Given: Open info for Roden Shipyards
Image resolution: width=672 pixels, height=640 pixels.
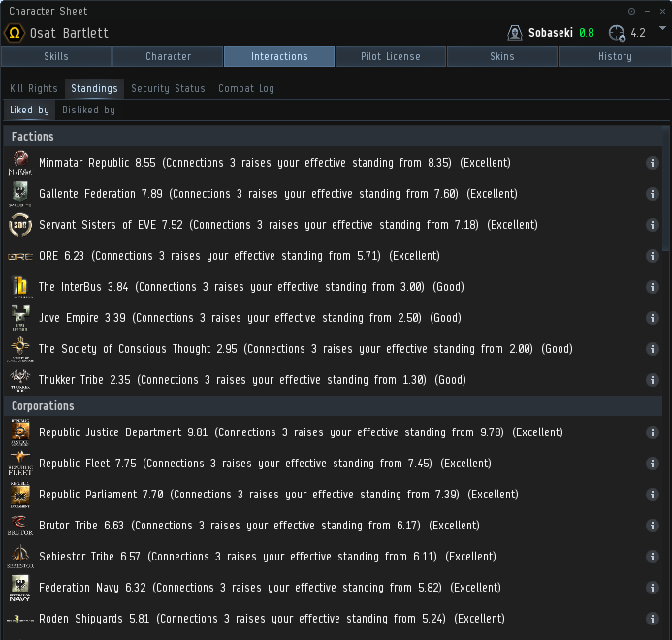Looking at the screenshot, I should [x=652, y=619].
